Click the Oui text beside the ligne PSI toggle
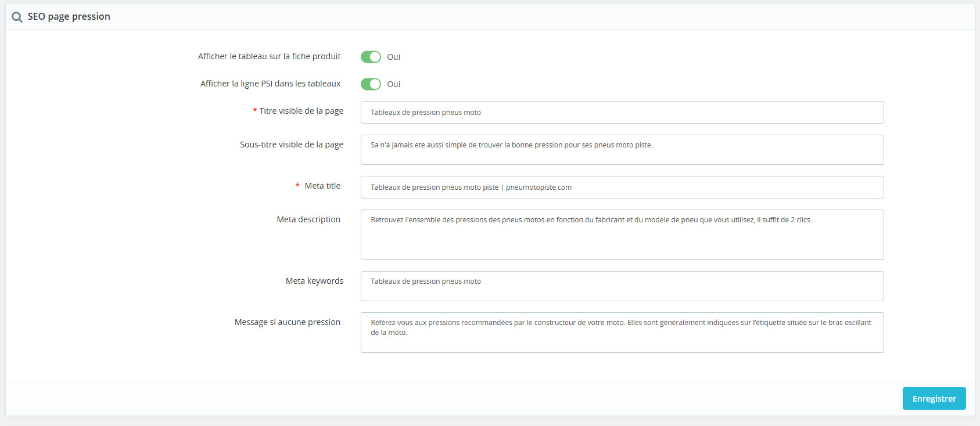980x426 pixels. [393, 84]
